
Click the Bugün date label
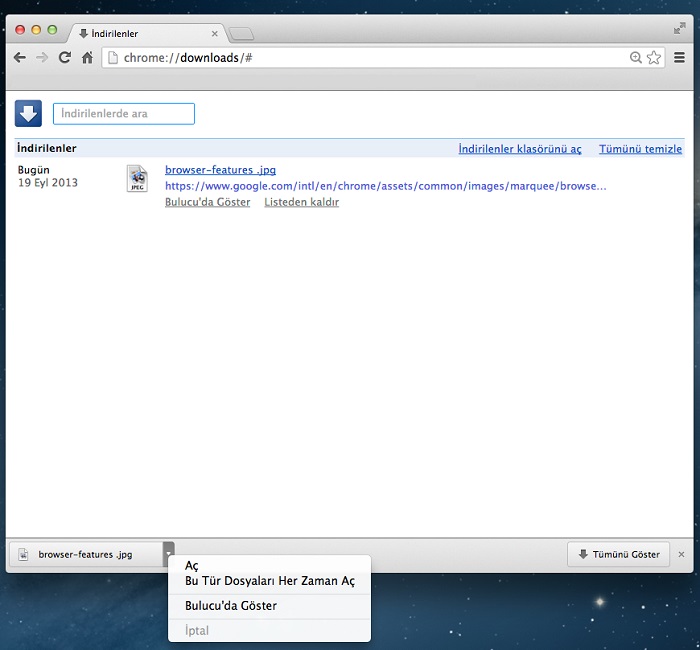[x=33, y=170]
